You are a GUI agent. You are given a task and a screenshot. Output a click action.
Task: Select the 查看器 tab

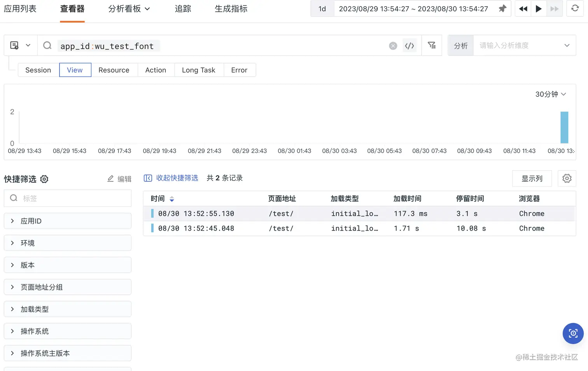pos(72,9)
